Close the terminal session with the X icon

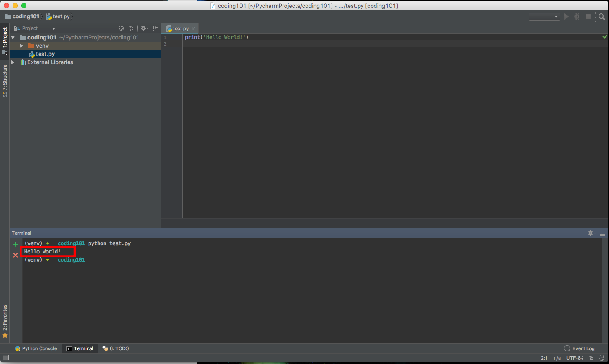[15, 255]
